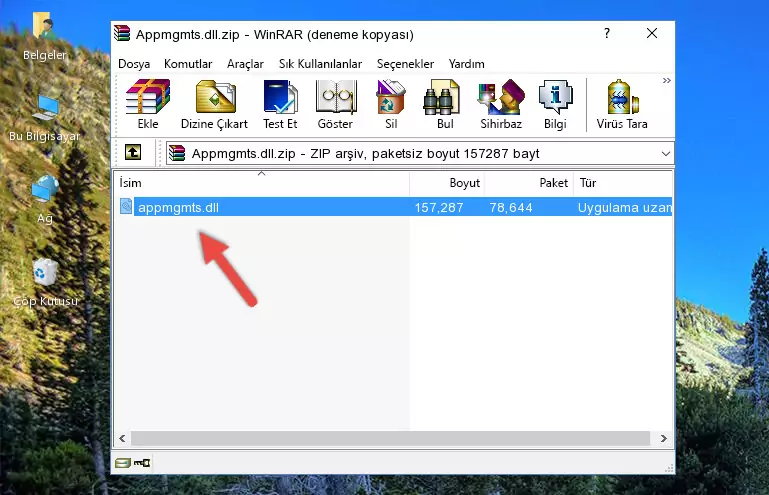The image size is (769, 495).
Task: Open the Araçlar menu
Action: (x=245, y=64)
